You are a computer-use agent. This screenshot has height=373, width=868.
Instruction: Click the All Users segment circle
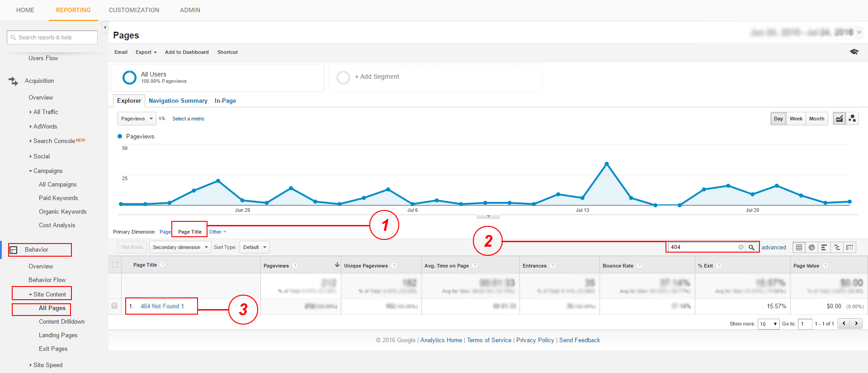[129, 77]
